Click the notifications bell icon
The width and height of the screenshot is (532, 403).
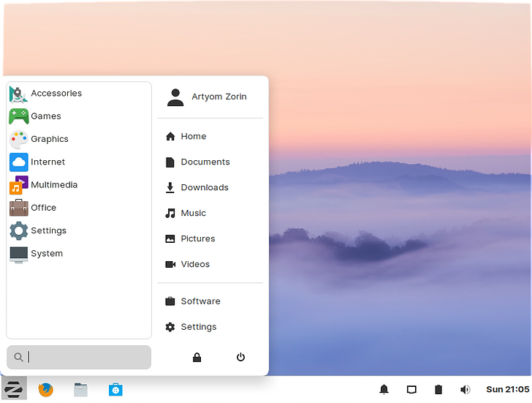pos(384,389)
